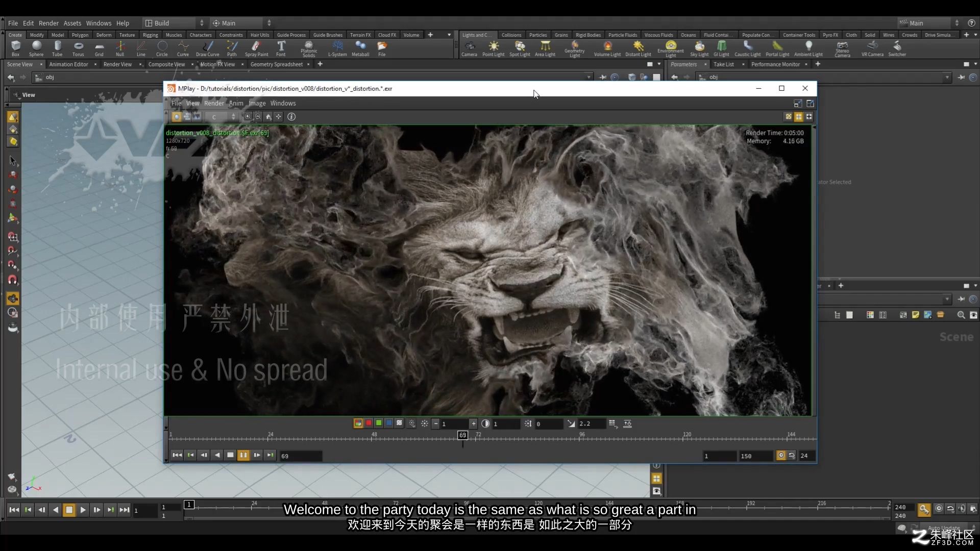Select the Metaball shelf tool

point(360,49)
